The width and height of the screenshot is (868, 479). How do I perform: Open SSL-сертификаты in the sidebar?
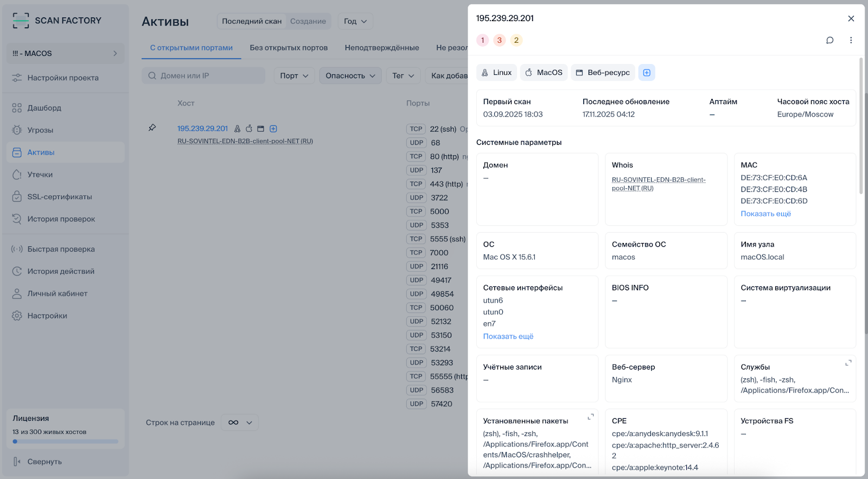(x=60, y=197)
